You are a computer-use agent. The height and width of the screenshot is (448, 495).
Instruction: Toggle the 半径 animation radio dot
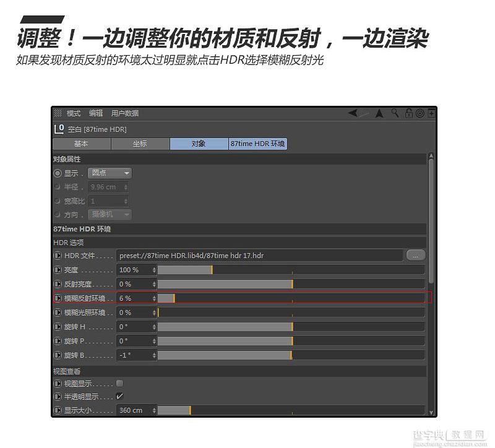[58, 187]
